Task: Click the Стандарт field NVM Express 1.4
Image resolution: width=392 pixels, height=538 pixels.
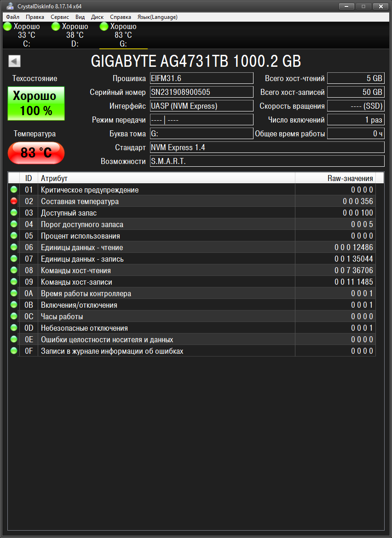Action: pos(267,147)
